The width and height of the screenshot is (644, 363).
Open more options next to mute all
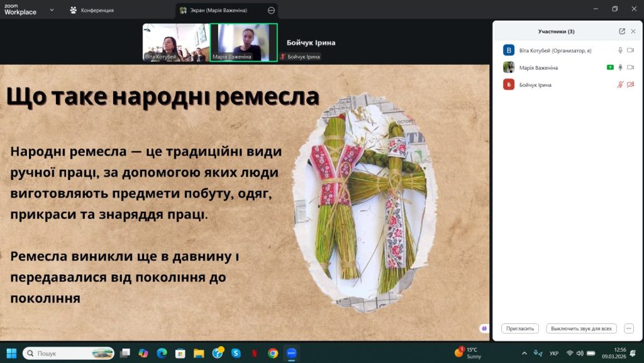point(628,328)
